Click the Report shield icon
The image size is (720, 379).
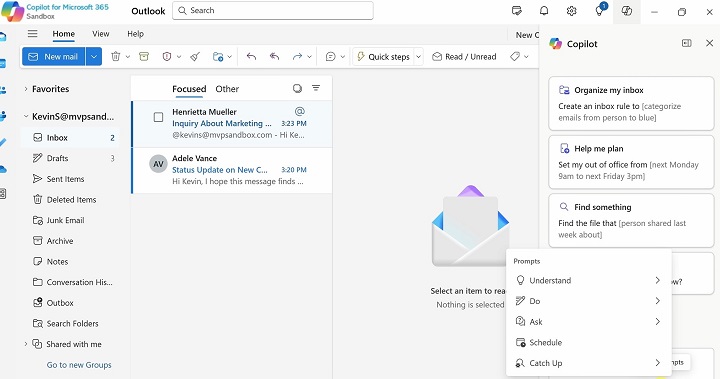point(167,57)
